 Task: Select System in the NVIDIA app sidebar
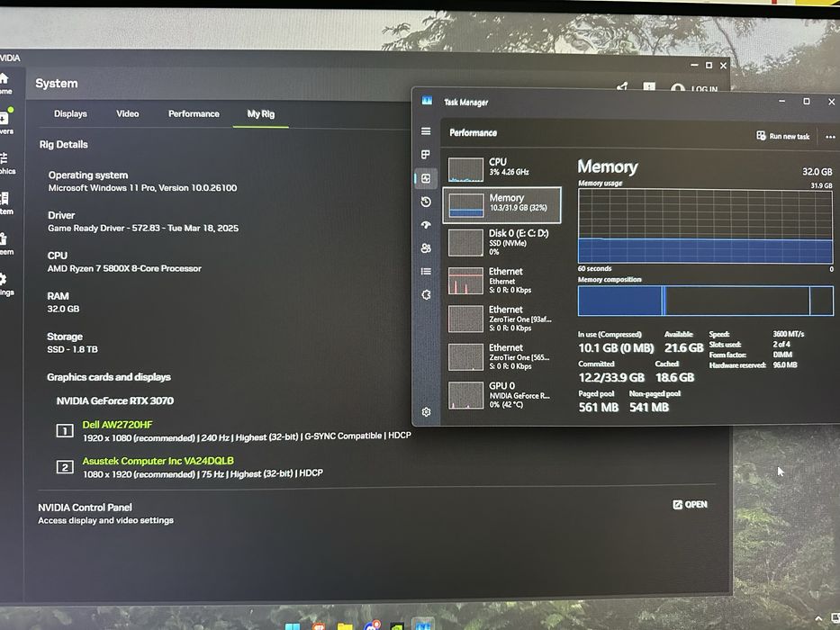[5, 203]
